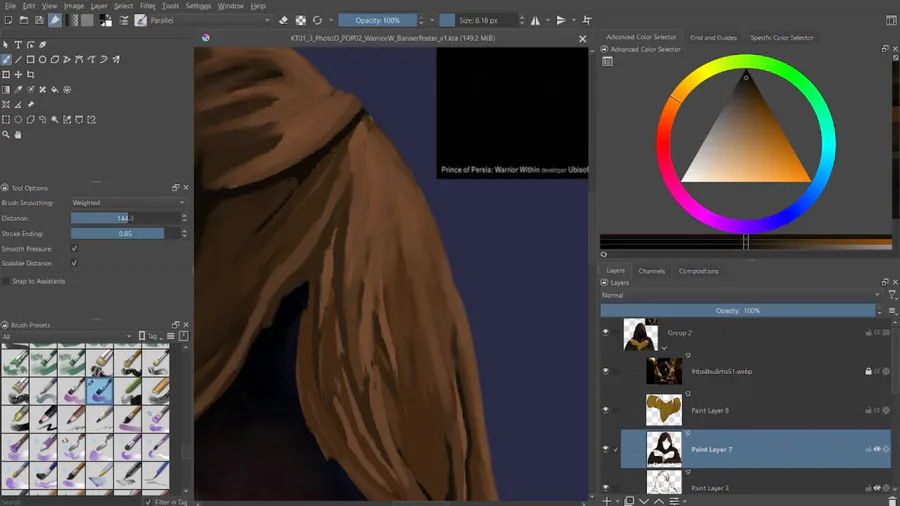Open the layer blending mode Normal dropdown
This screenshot has width=900, height=506.
[x=740, y=295]
